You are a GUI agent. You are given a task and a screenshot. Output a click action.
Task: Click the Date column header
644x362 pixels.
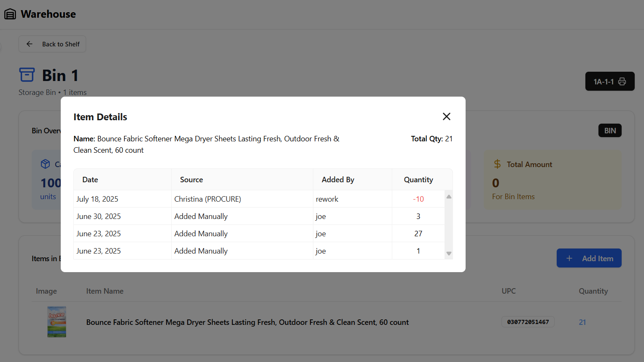pyautogui.click(x=90, y=180)
